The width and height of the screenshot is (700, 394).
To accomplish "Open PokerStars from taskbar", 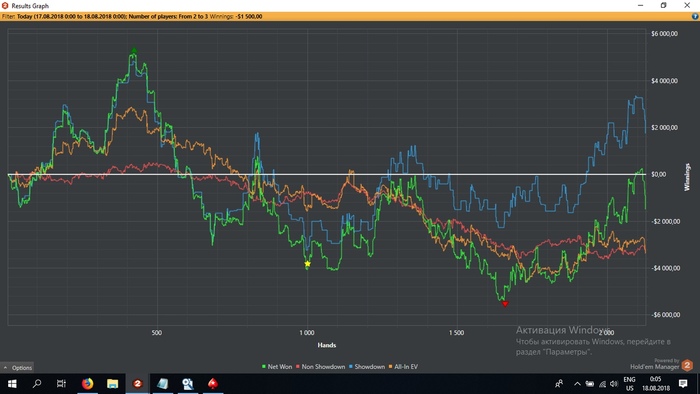I will click(x=213, y=384).
